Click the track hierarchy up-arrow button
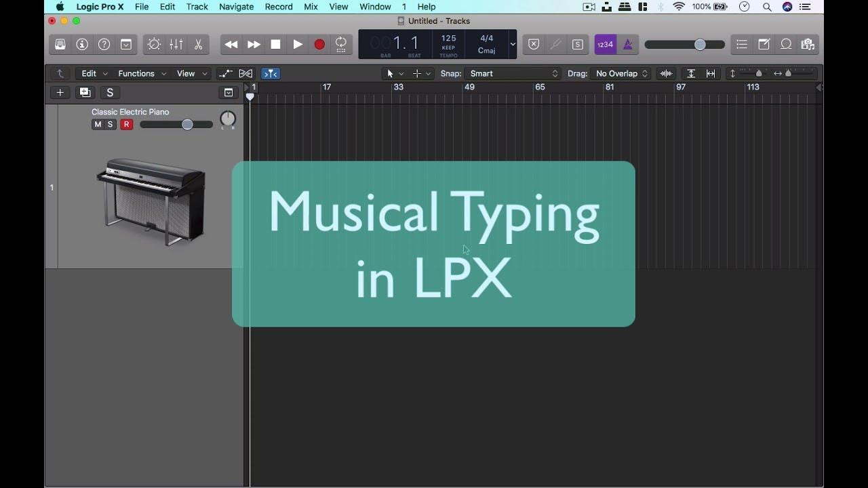868x488 pixels. 60,73
